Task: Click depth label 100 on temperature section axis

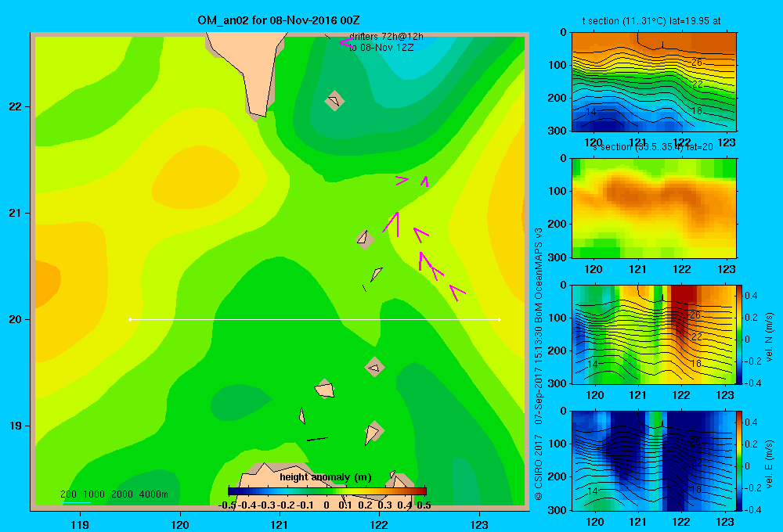Action: (x=557, y=65)
